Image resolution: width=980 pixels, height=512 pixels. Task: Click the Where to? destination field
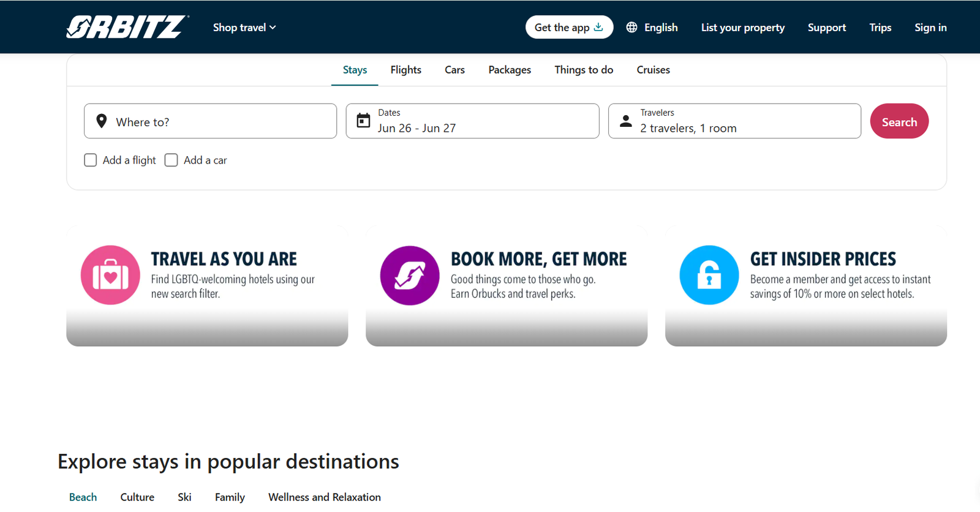pyautogui.click(x=210, y=121)
